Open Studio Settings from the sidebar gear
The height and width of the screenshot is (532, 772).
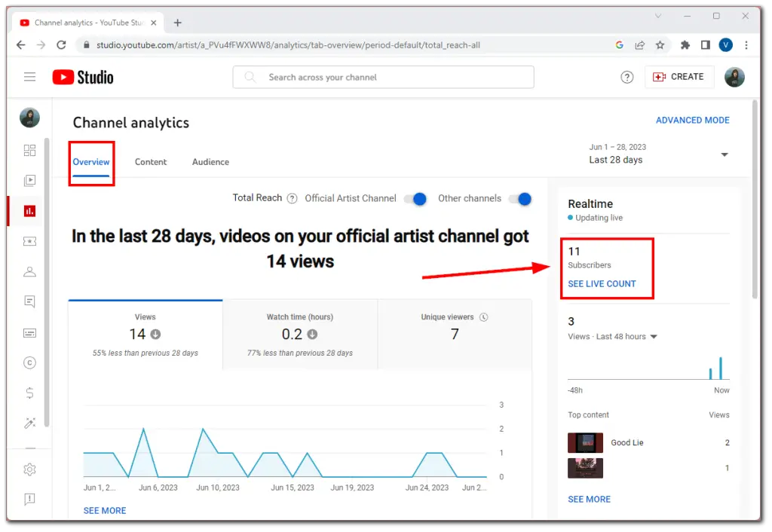pos(30,469)
